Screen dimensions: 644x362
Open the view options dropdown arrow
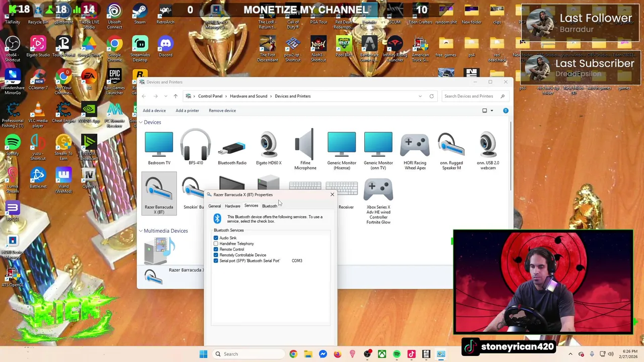coord(492,111)
